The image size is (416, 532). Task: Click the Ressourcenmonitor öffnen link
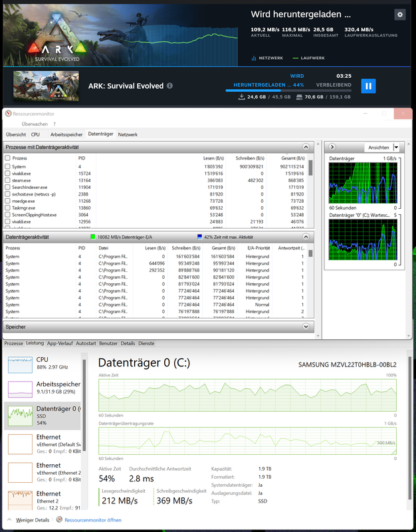pos(92,520)
